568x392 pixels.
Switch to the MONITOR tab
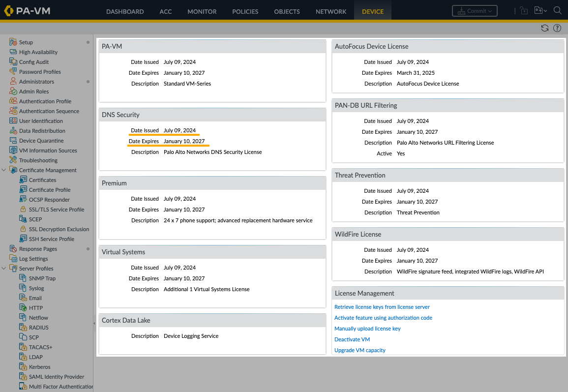pyautogui.click(x=202, y=11)
